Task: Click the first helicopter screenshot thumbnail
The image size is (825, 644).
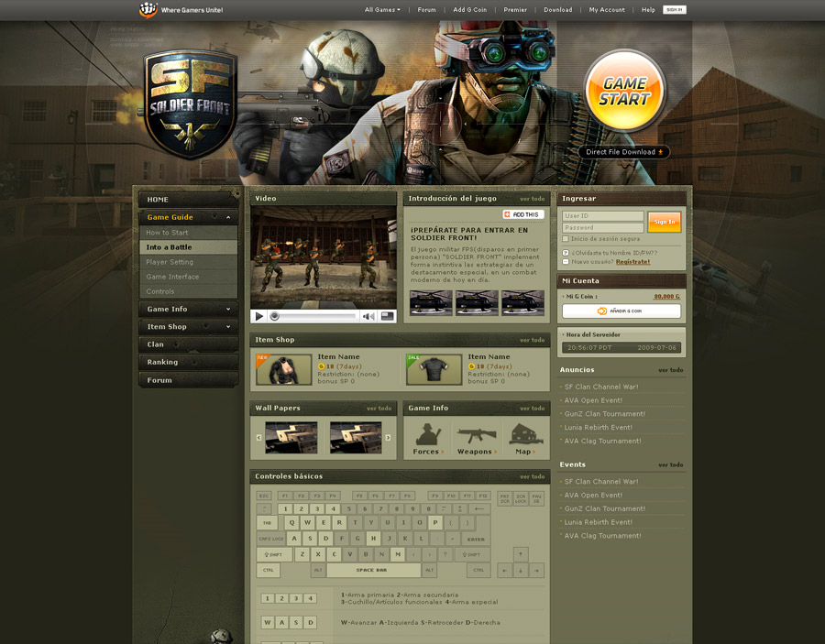Action: tap(431, 302)
